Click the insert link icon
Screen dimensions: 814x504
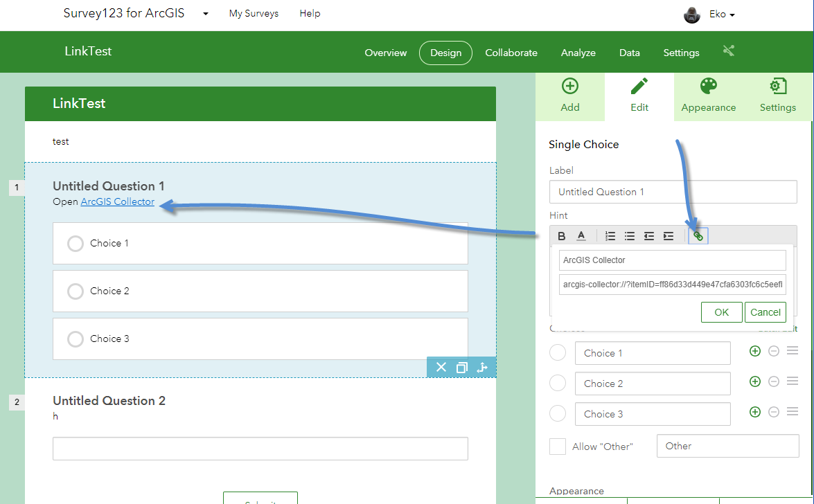click(x=698, y=236)
